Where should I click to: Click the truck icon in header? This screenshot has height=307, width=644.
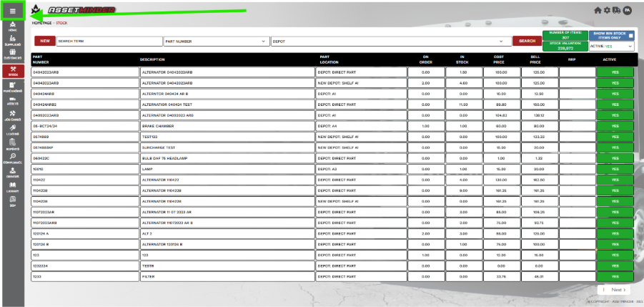coord(616,10)
